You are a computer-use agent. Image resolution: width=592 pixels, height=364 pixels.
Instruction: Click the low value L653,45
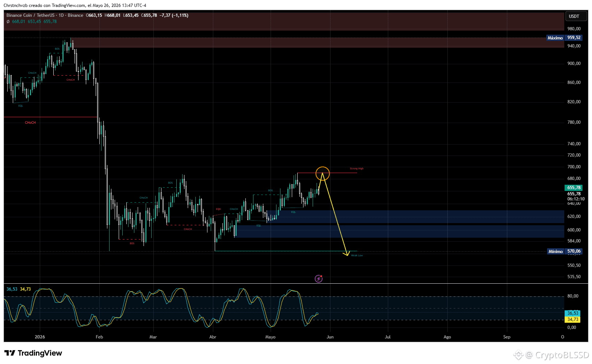[x=131, y=15]
